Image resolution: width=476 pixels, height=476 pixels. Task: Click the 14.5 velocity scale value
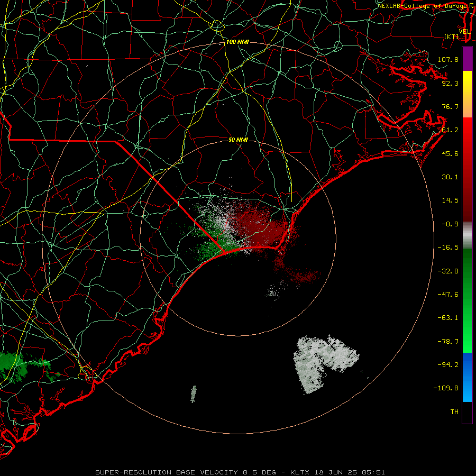[450, 200]
